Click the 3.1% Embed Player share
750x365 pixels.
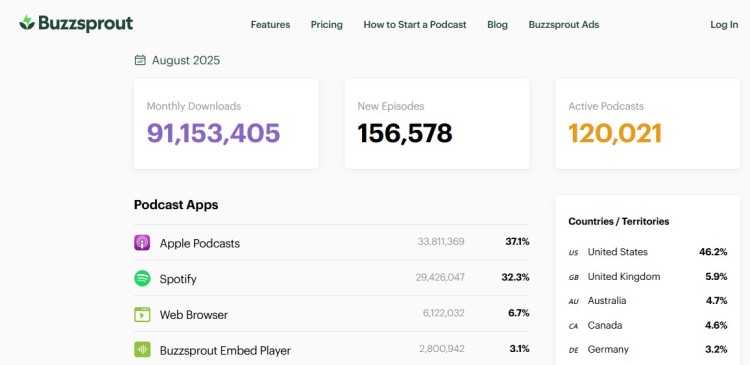tap(519, 349)
